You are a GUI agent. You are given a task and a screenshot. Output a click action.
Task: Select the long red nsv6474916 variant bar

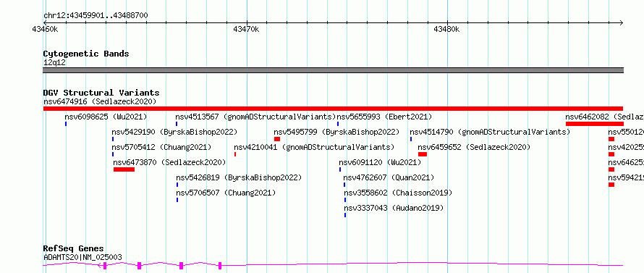(x=333, y=109)
